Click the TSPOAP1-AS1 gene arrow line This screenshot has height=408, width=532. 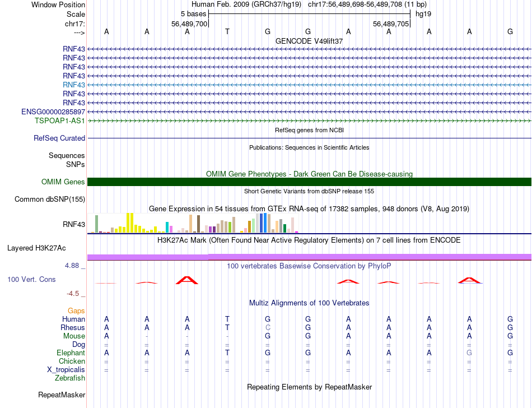(309, 120)
